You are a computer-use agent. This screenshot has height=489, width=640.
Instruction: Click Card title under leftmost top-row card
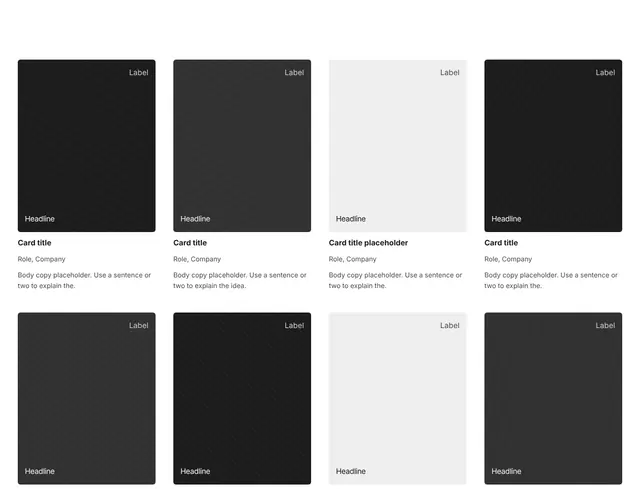(34, 243)
